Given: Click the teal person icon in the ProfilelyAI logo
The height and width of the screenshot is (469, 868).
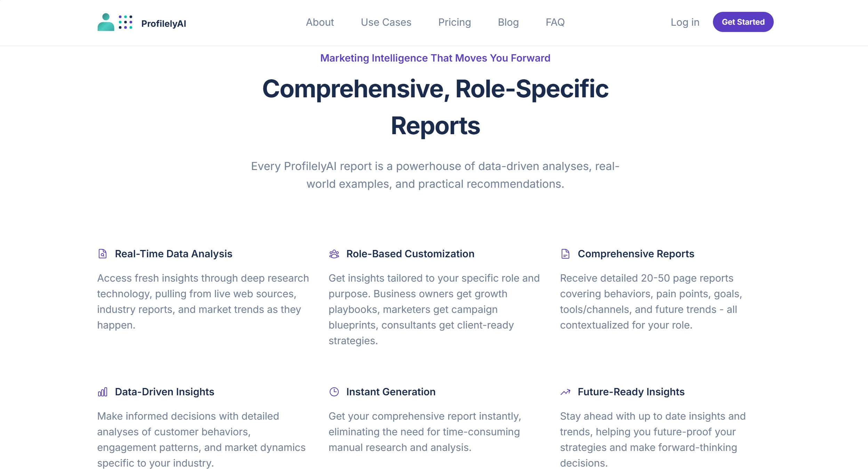Looking at the screenshot, I should pyautogui.click(x=105, y=22).
